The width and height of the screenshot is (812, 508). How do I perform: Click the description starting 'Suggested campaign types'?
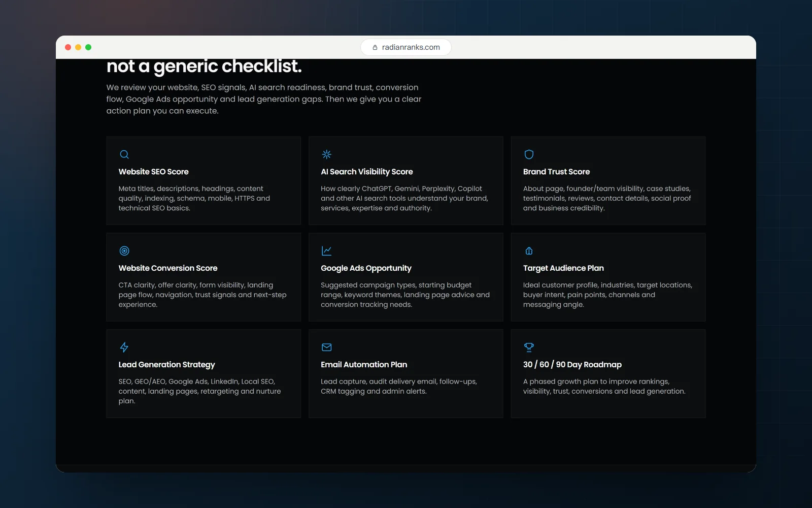(405, 295)
